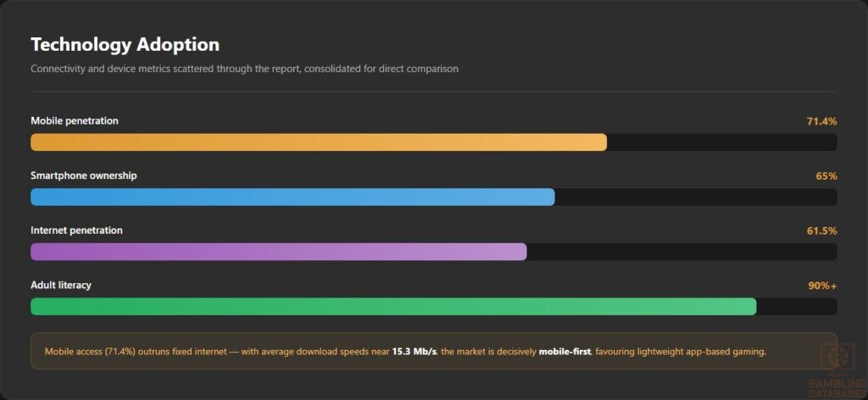Click the Internet penetration label

click(x=76, y=231)
